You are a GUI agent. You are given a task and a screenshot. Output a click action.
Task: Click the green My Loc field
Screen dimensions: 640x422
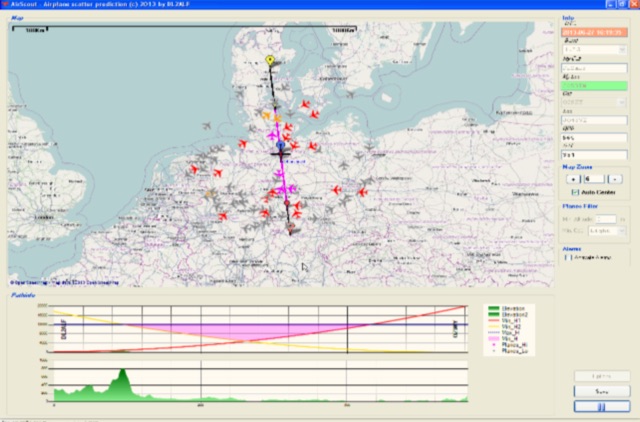594,86
